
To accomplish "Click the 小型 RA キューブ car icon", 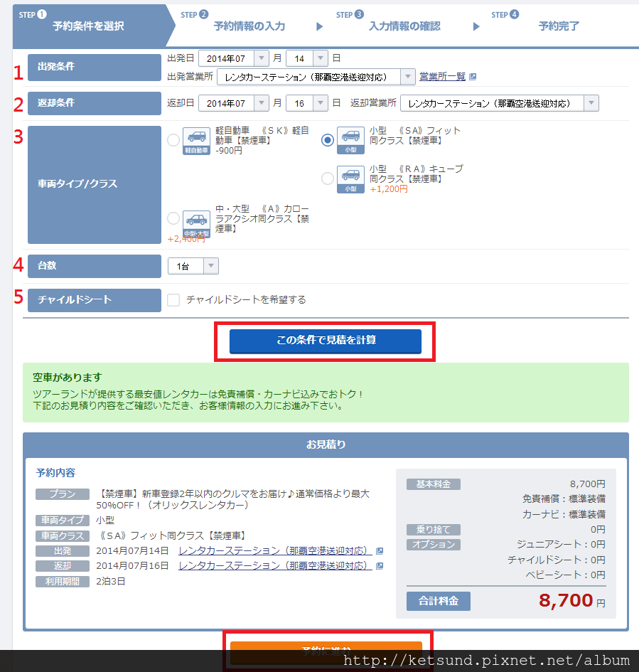I will [350, 180].
